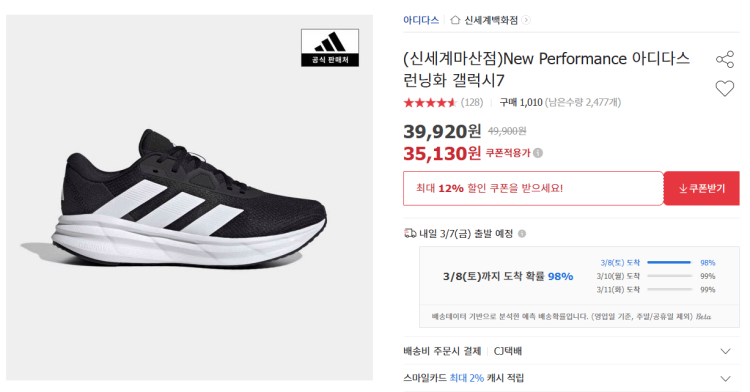
Task: Click the 쿠폰받기 download button
Action: point(702,188)
